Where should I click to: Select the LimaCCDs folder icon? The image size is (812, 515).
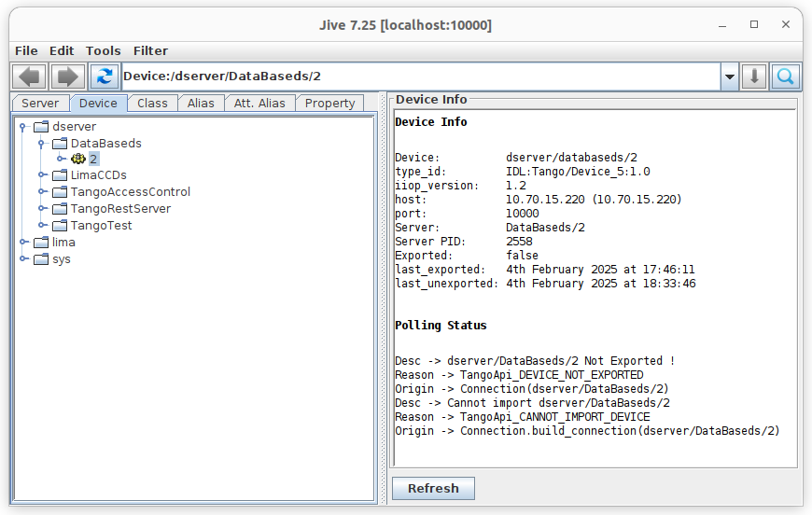pyautogui.click(x=60, y=175)
